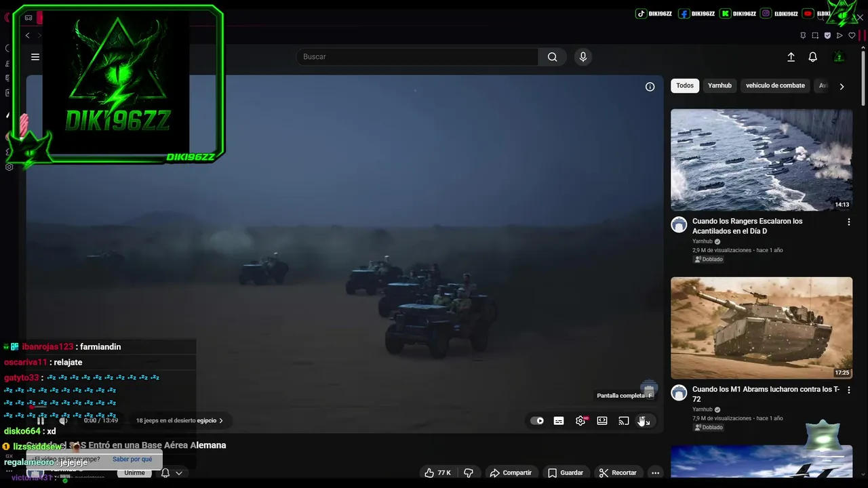
Task: Open the notifications bell in header
Action: click(x=812, y=57)
